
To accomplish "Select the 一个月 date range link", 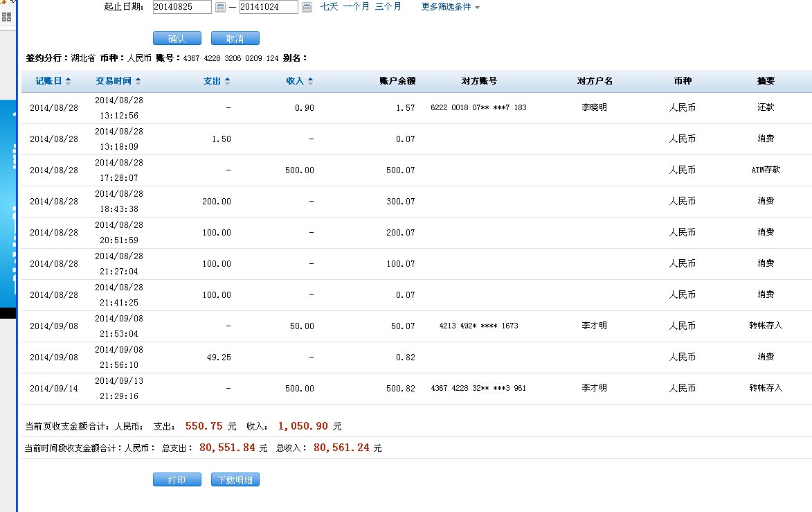I will tap(356, 6).
